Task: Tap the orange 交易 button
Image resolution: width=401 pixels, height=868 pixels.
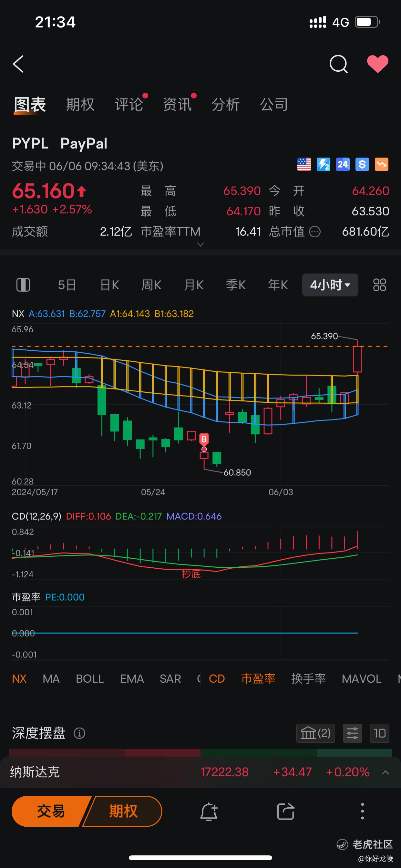Action: 51,811
